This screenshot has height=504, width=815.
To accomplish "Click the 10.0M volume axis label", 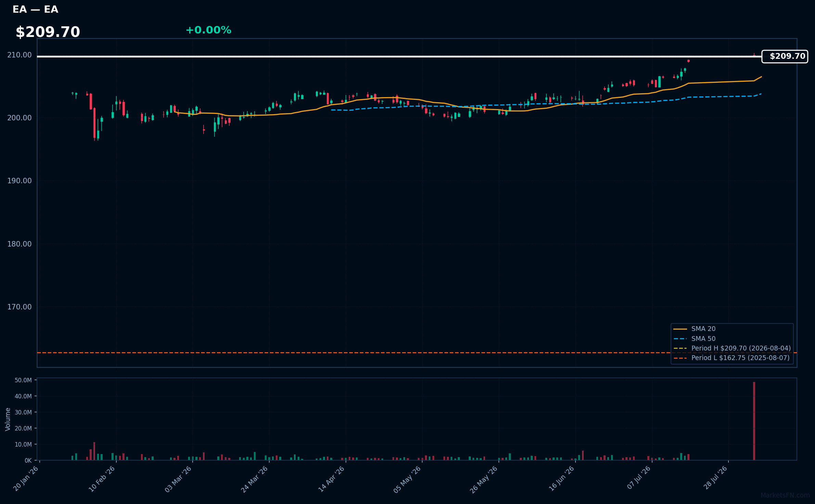I will 23,445.
